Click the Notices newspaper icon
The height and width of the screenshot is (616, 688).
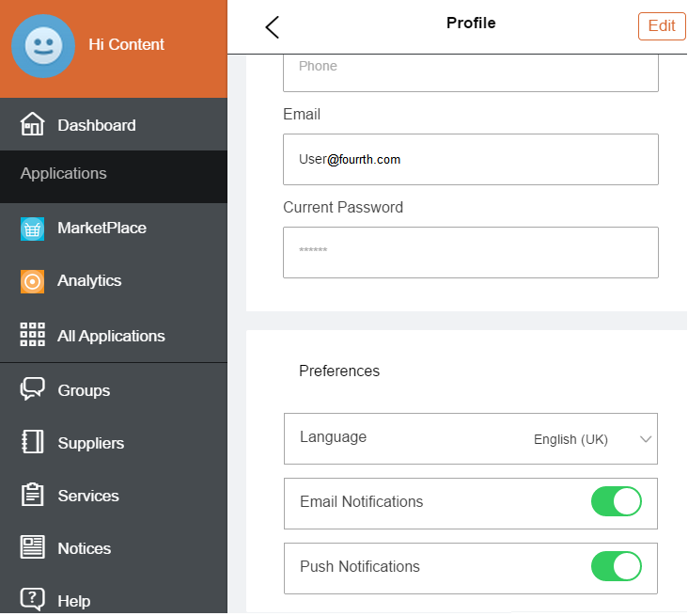[x=33, y=548]
